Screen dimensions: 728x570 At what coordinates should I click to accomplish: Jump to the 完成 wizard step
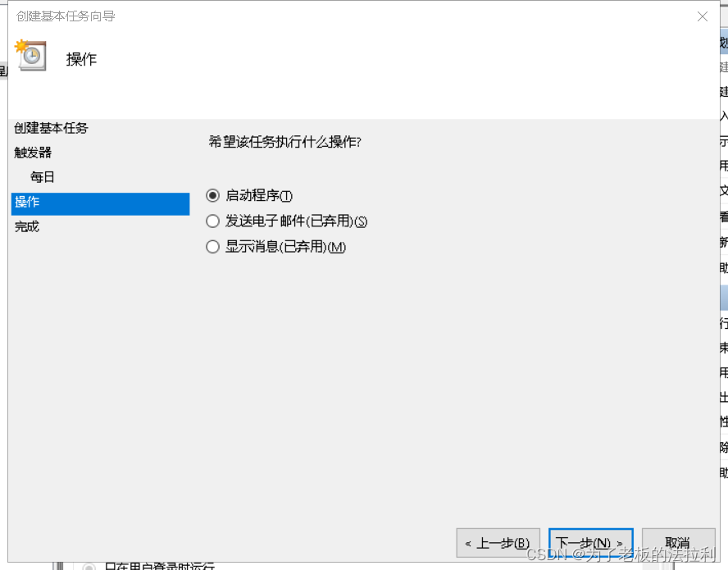[x=27, y=226]
